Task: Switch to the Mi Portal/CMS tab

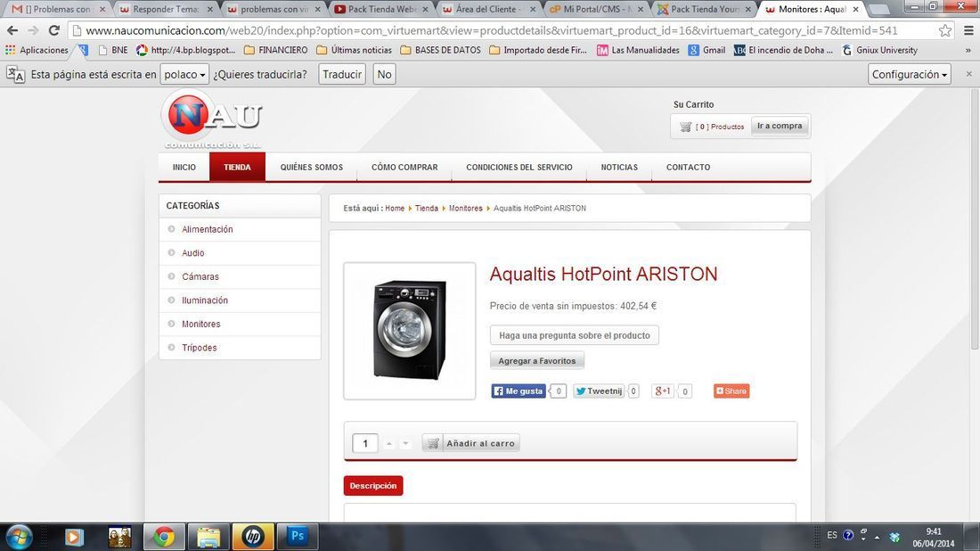Action: click(x=597, y=10)
